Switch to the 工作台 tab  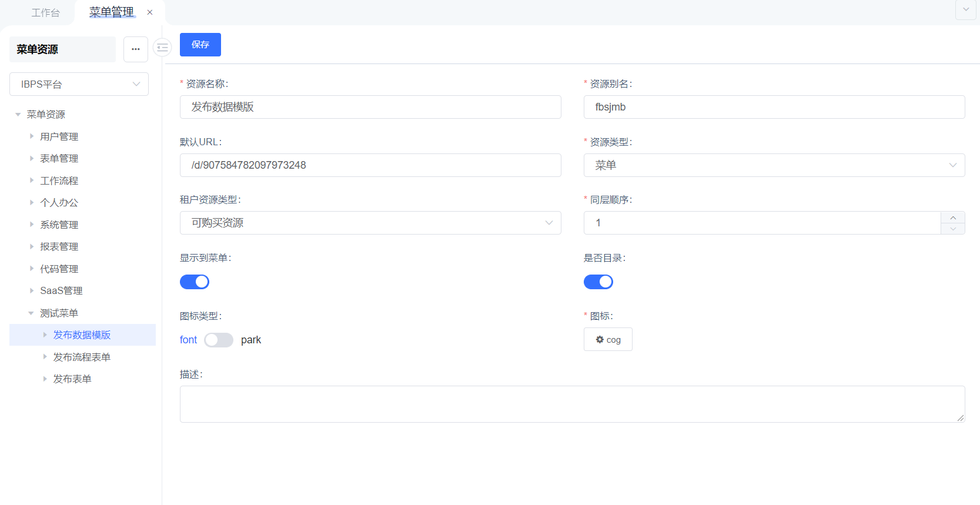point(45,12)
